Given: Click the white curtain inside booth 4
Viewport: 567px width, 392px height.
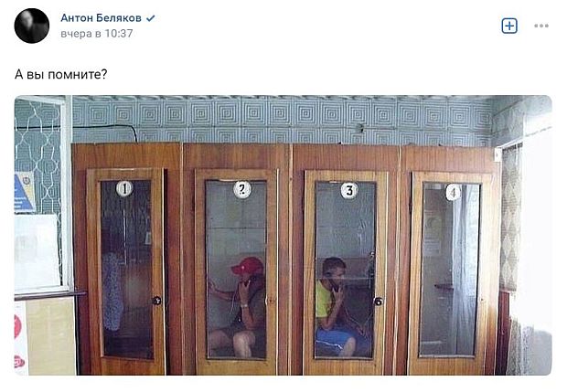Looking at the screenshot, I should [464, 270].
